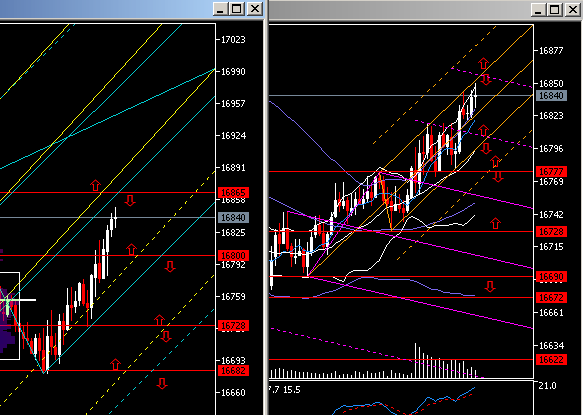Minimize the left chart window
The image size is (583, 415).
click(x=220, y=9)
